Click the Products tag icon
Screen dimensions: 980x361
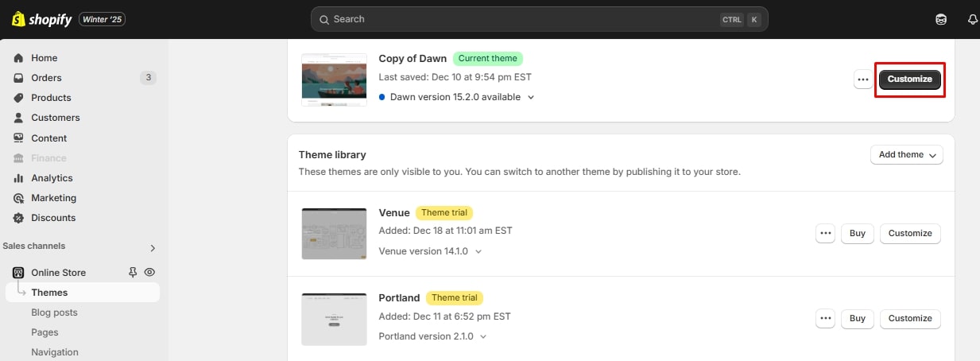(18, 98)
